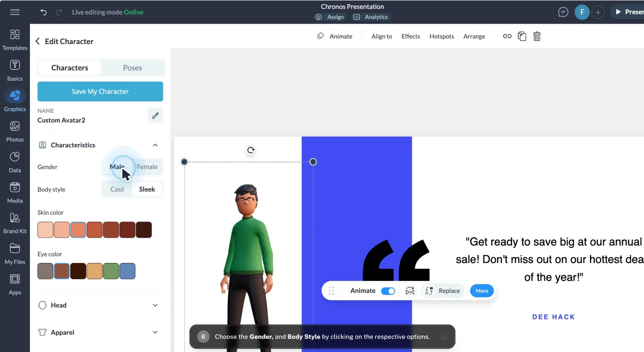Click the rotate handle above the character
Screen dimensions: 644x352
coord(251,150)
